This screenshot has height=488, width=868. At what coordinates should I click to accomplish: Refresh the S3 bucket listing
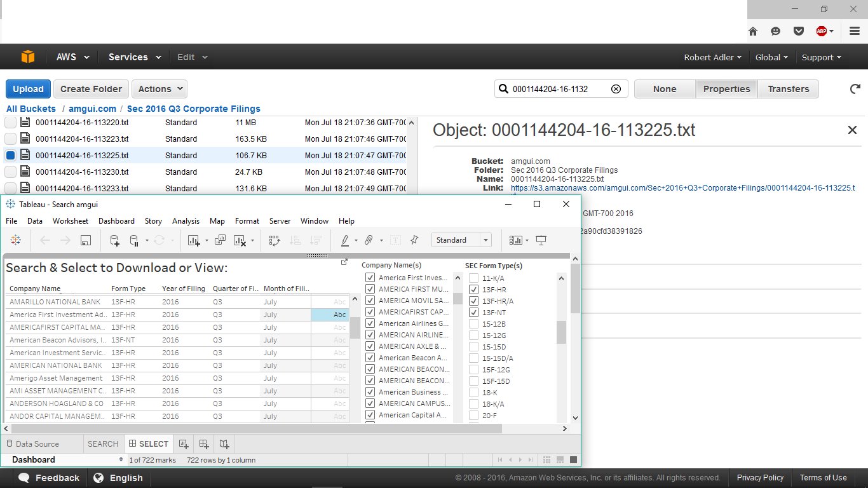pyautogui.click(x=855, y=89)
